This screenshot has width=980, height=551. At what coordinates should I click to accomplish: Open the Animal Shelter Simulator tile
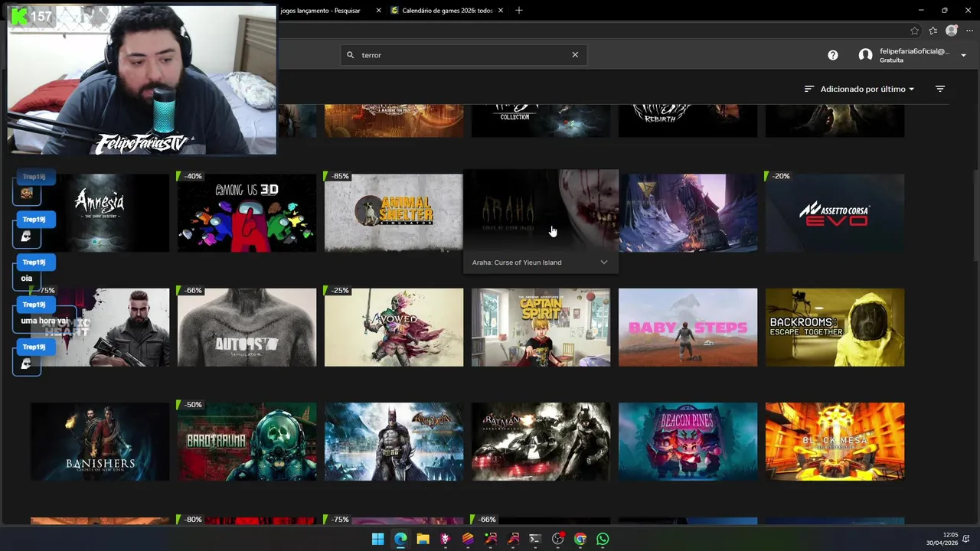click(x=394, y=213)
